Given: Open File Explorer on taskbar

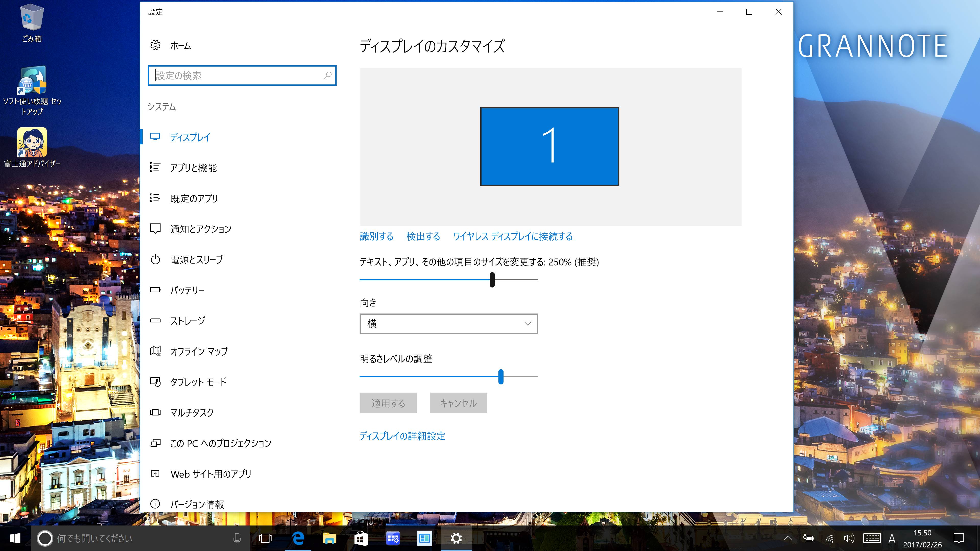Looking at the screenshot, I should click(x=329, y=538).
